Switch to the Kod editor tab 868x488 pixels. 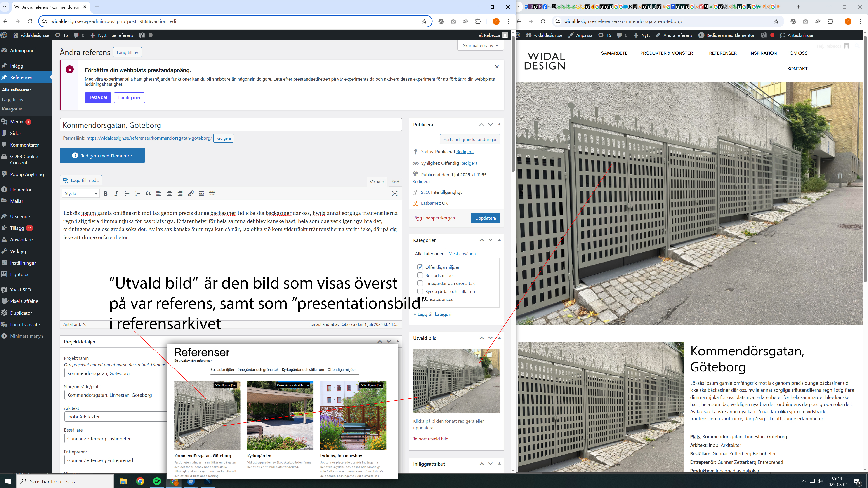pyautogui.click(x=395, y=182)
